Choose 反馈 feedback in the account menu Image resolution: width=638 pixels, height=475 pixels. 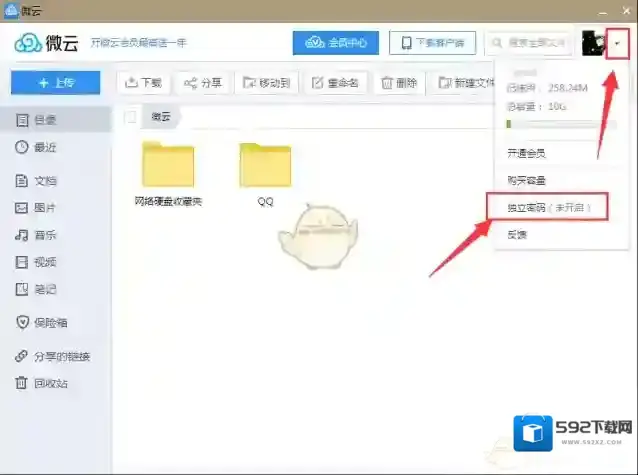pos(561,234)
